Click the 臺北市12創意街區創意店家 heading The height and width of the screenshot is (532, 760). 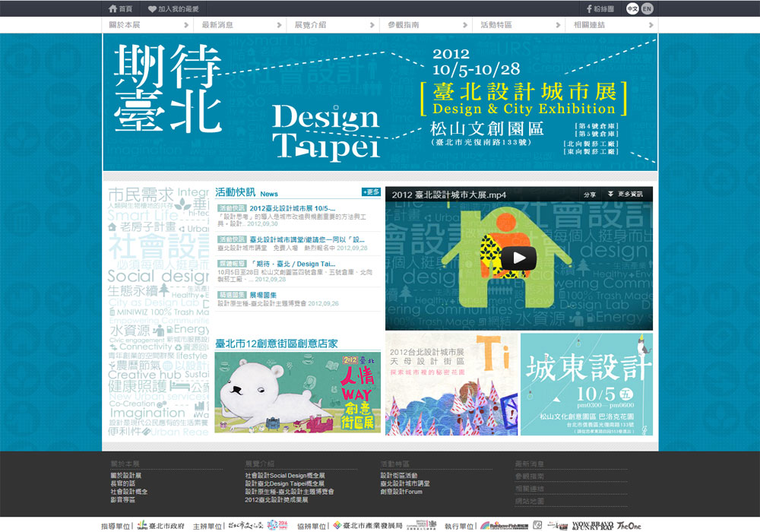(277, 344)
